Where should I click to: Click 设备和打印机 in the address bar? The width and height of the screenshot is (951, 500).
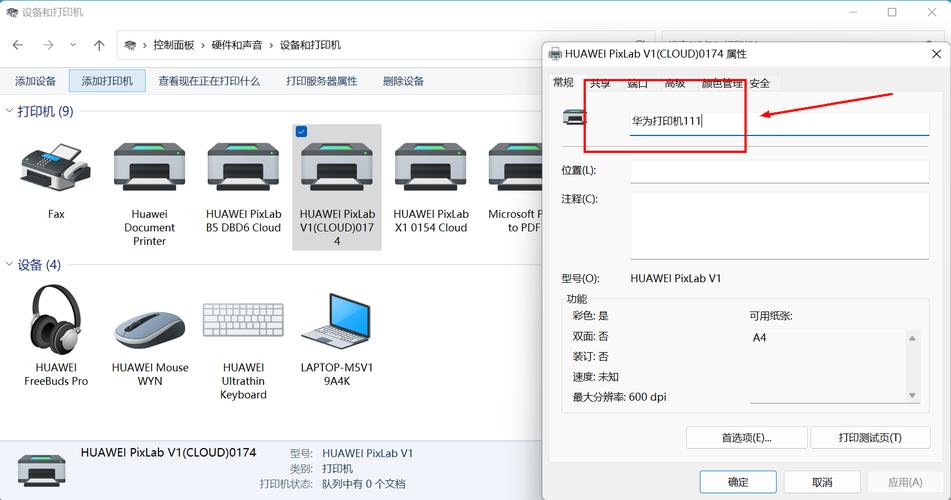tap(311, 45)
